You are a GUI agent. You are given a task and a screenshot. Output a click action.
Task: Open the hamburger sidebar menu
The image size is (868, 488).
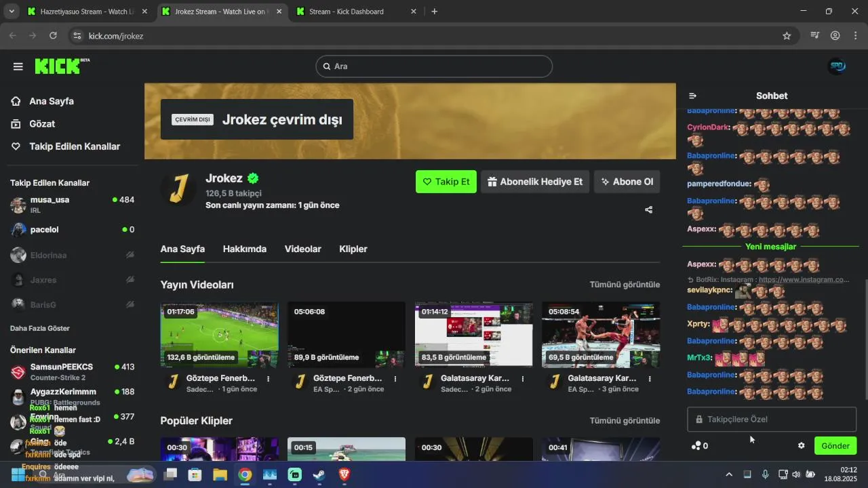tap(18, 66)
